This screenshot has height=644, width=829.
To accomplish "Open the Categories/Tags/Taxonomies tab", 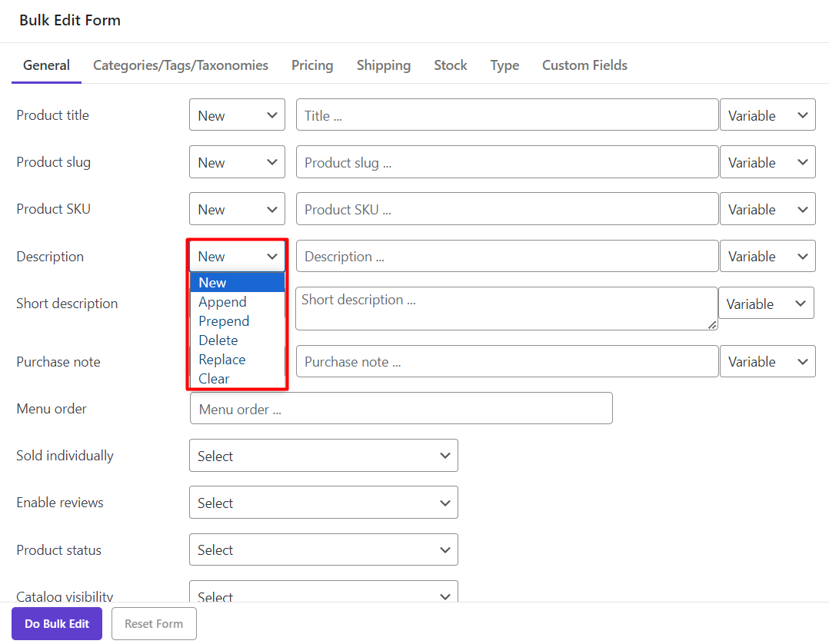I will pos(181,65).
